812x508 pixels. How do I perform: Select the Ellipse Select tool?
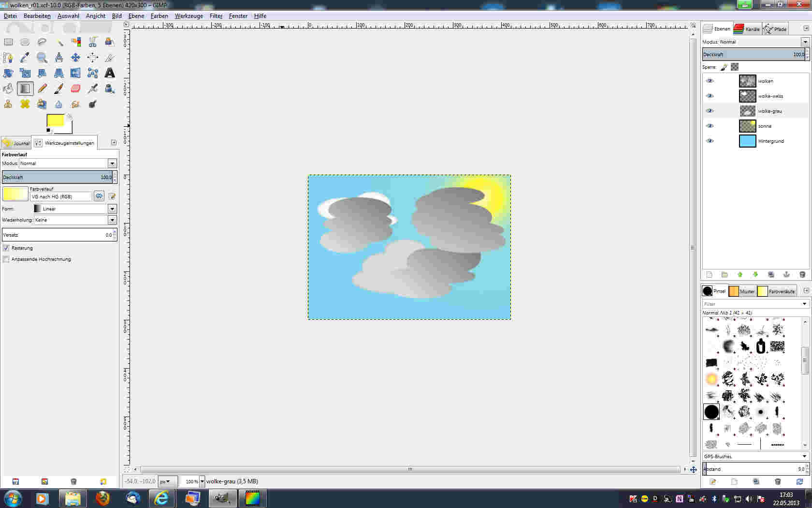click(25, 42)
